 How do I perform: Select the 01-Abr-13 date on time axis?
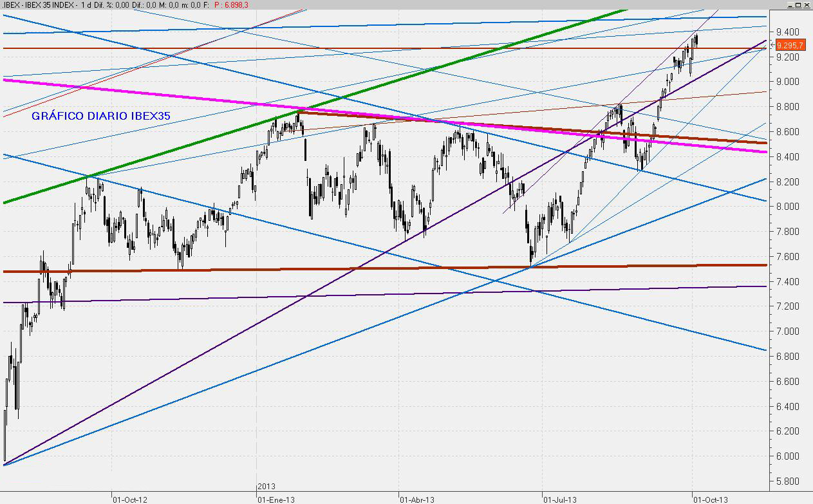click(416, 499)
